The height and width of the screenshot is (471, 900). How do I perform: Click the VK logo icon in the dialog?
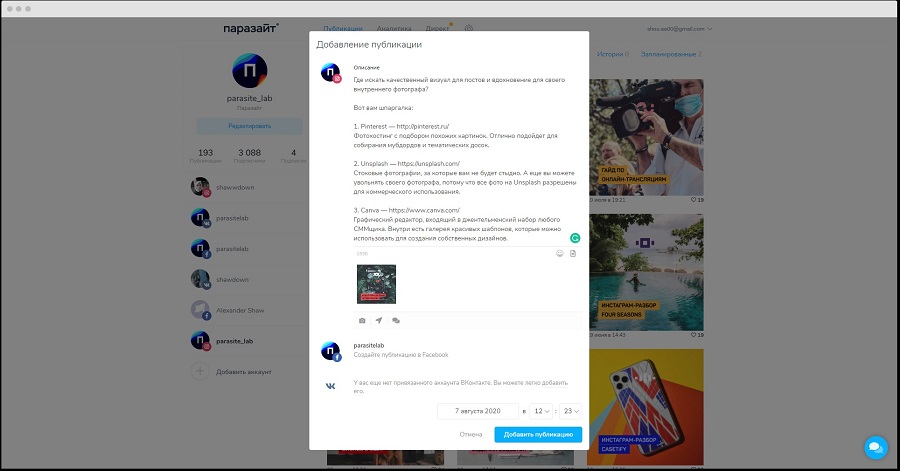(x=331, y=386)
